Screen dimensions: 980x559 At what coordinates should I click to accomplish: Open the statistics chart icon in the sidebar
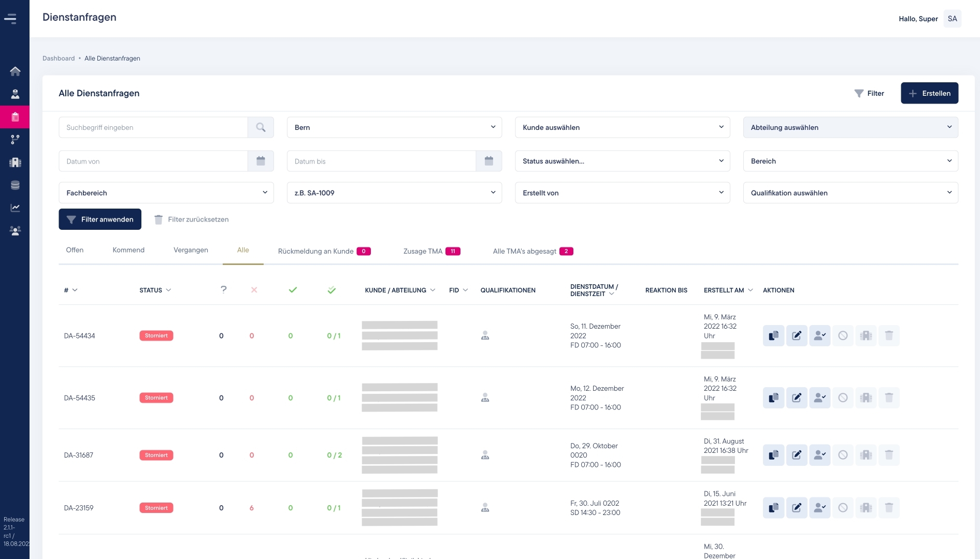click(x=15, y=208)
